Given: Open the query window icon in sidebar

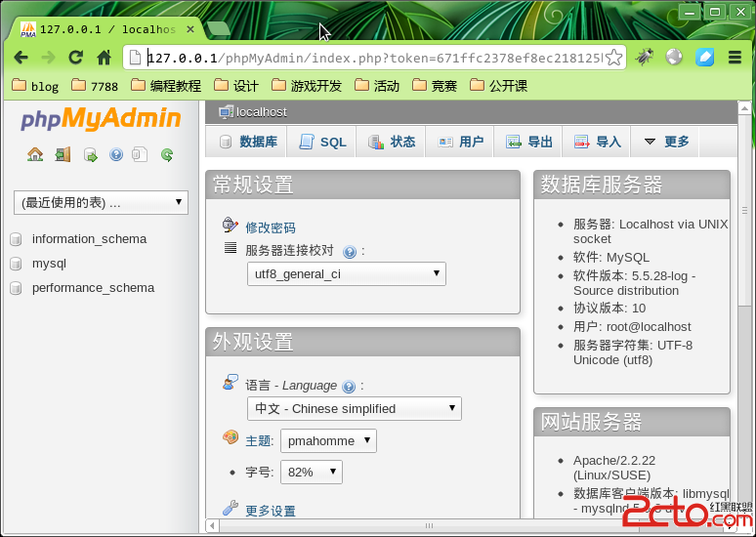Looking at the screenshot, I should (x=91, y=154).
